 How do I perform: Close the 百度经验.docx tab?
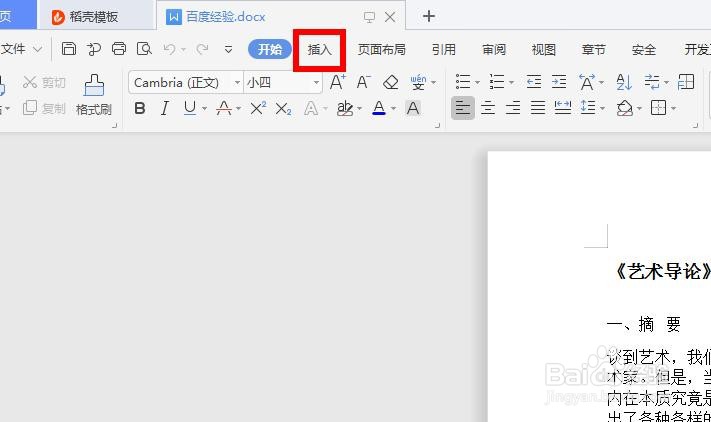[x=390, y=17]
